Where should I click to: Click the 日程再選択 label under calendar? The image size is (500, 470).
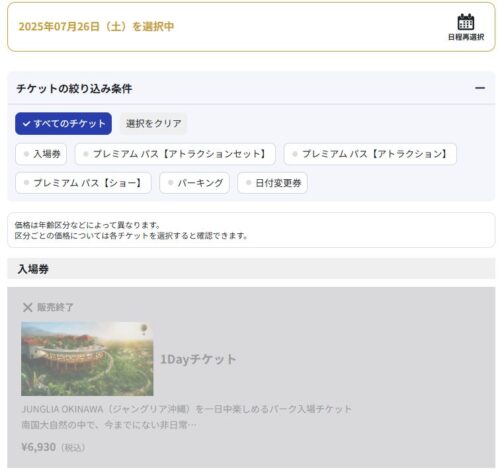point(466,37)
